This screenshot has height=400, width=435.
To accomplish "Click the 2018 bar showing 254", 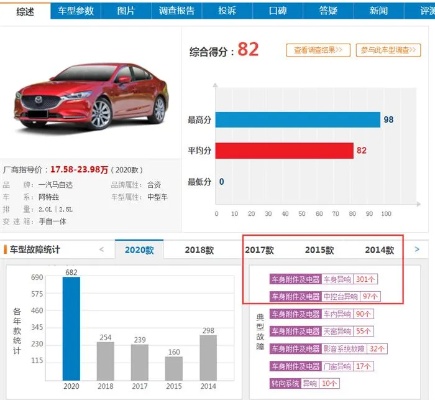I will (x=105, y=361).
